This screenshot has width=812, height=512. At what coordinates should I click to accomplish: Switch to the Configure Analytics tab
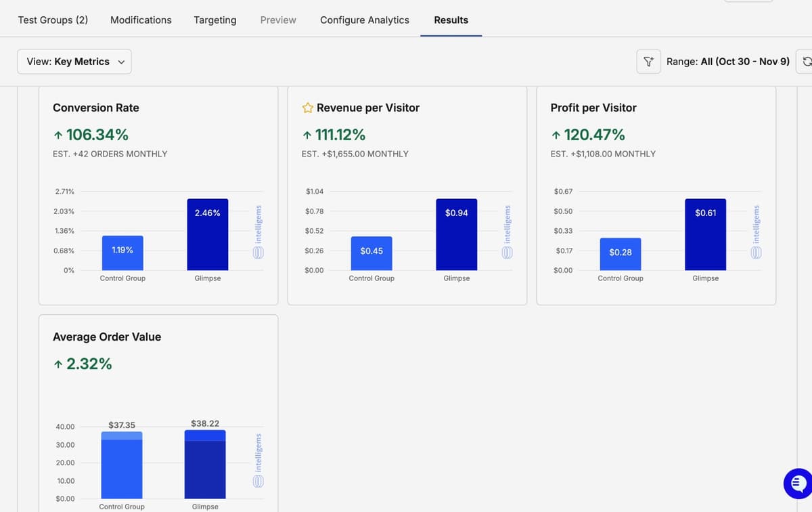coord(364,20)
